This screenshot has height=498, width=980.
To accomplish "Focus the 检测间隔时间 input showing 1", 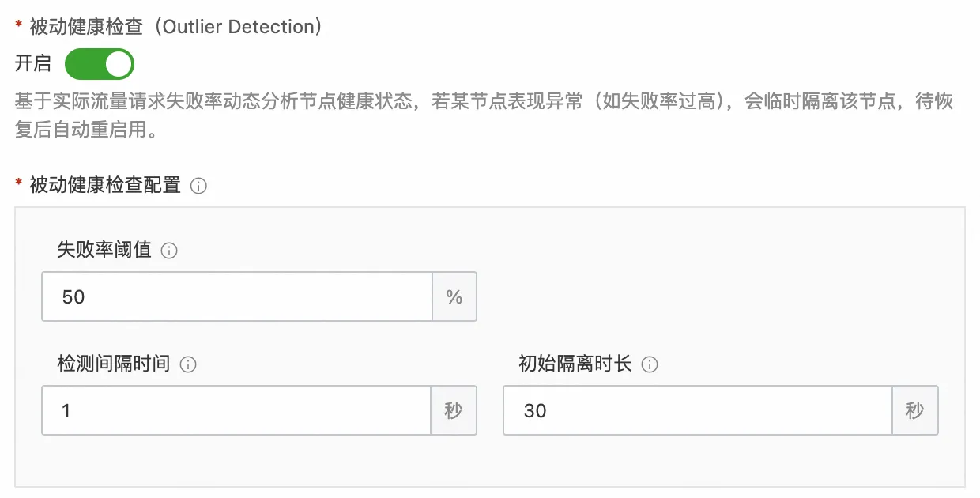I will (x=236, y=410).
